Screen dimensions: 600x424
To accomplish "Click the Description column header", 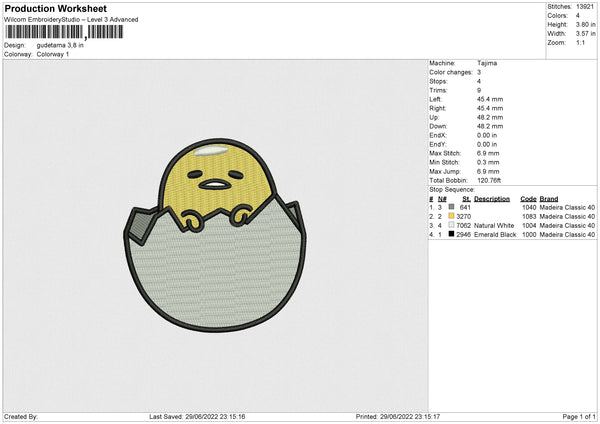I will 492,198.
